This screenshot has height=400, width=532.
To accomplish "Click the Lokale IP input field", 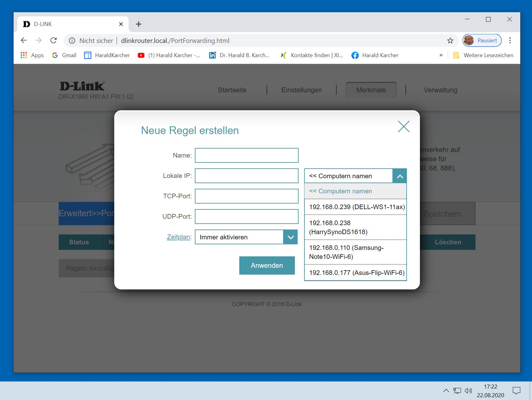I will (x=246, y=176).
